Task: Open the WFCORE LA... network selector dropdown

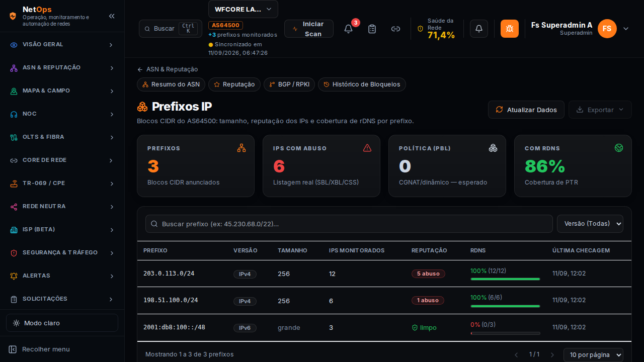Action: pos(243,9)
